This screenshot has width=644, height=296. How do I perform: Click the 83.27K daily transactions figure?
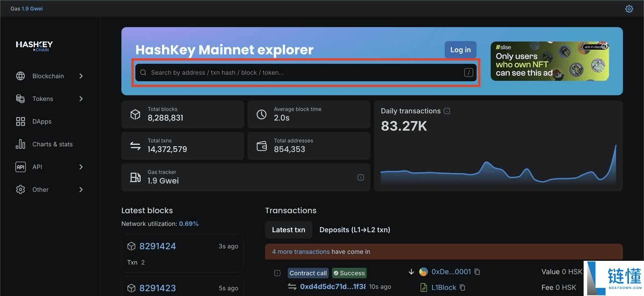(x=404, y=126)
